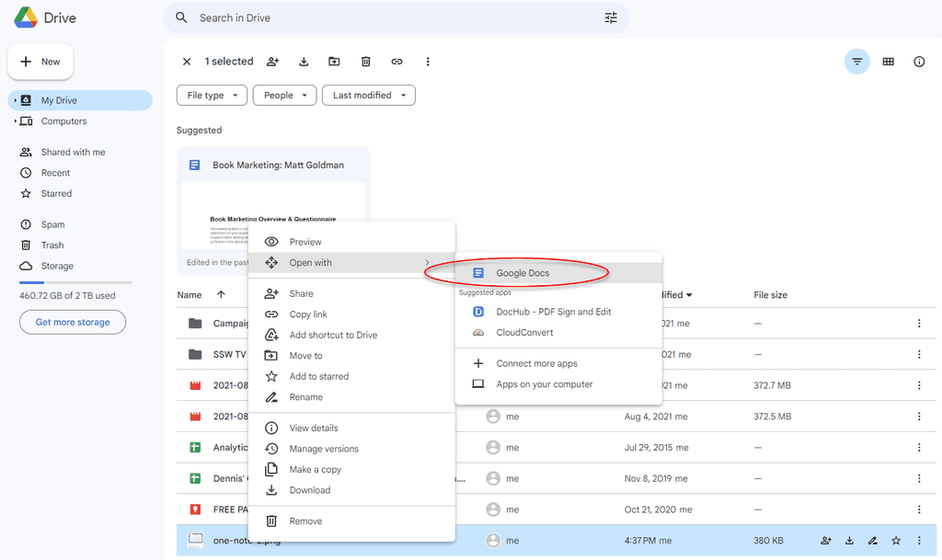Expand the Computers tree item

pyautogui.click(x=16, y=121)
